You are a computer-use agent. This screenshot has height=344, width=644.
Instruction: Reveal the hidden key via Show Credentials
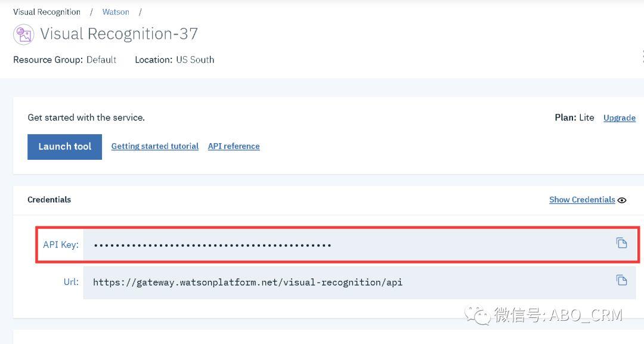(x=582, y=200)
